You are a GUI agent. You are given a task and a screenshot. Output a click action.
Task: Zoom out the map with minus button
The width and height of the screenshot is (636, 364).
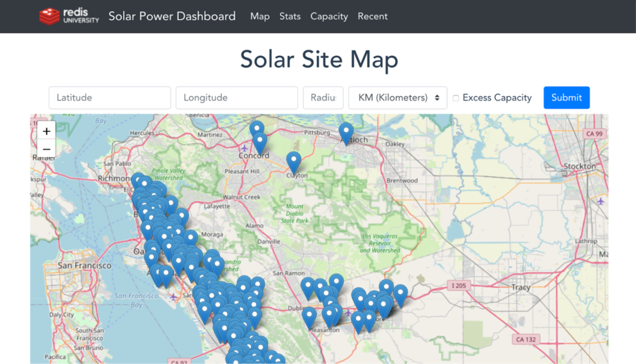tap(46, 149)
